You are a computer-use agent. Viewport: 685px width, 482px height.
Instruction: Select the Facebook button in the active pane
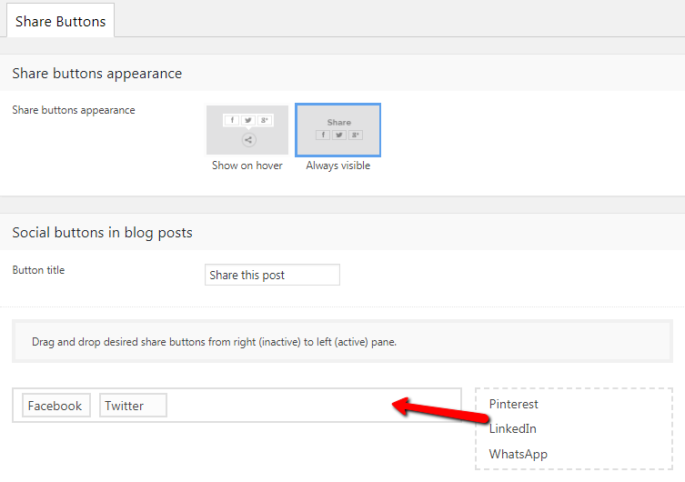(55, 406)
